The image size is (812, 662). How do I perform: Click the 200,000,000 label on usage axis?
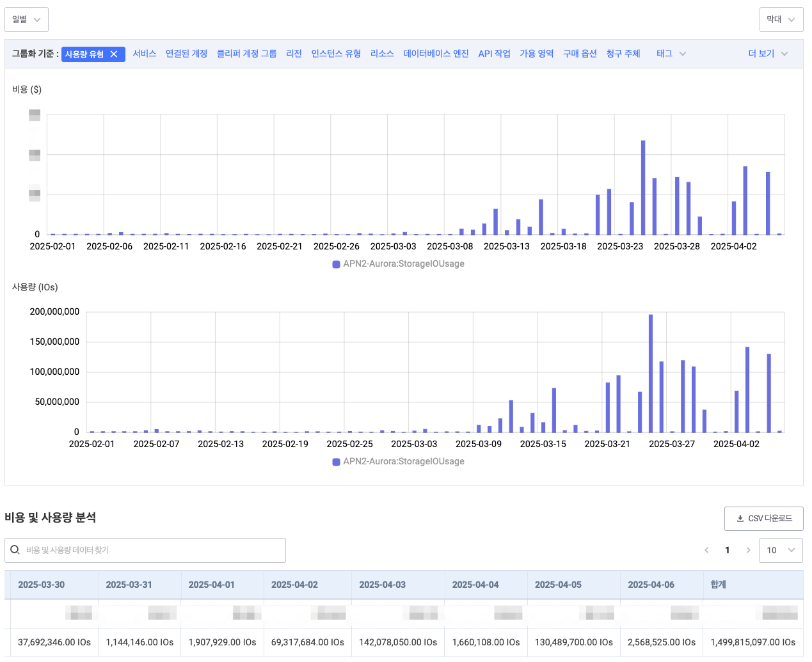pos(54,312)
